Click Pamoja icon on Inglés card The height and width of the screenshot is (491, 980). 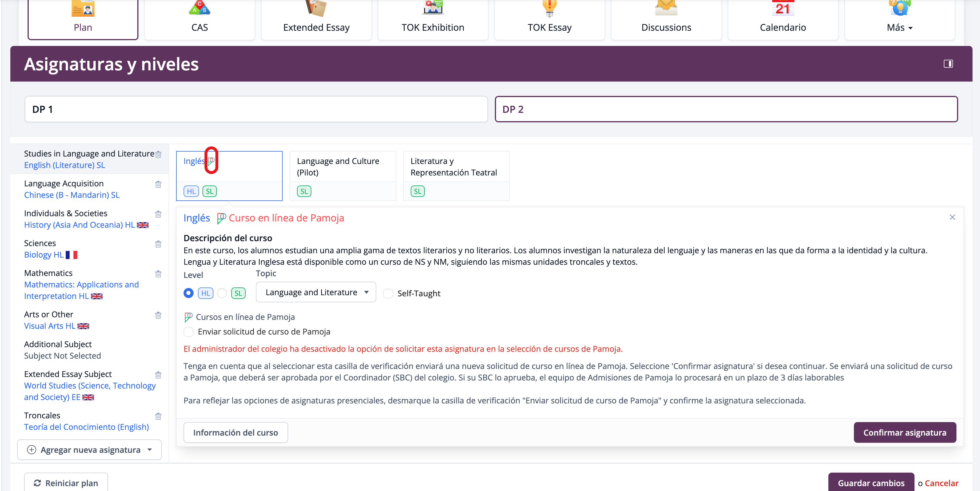[x=211, y=161]
